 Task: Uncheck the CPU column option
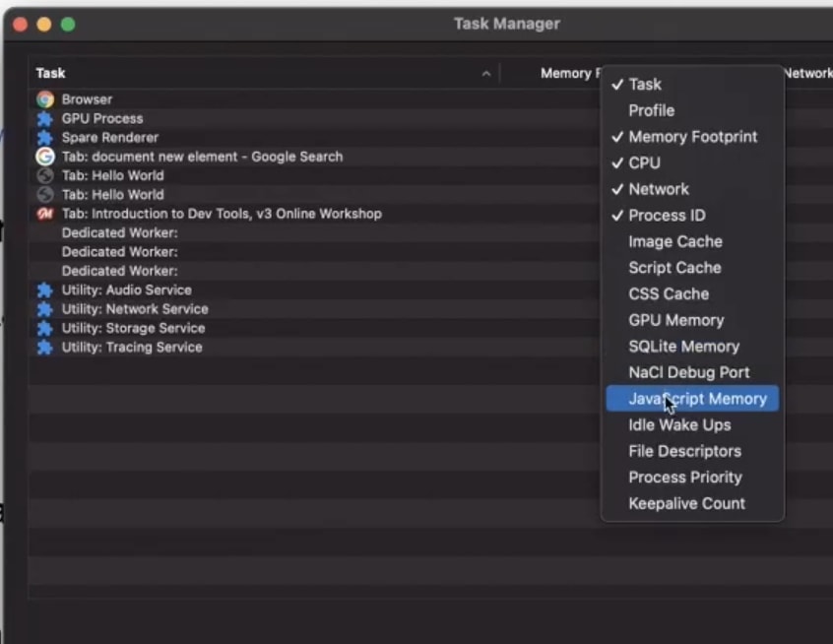coord(692,163)
